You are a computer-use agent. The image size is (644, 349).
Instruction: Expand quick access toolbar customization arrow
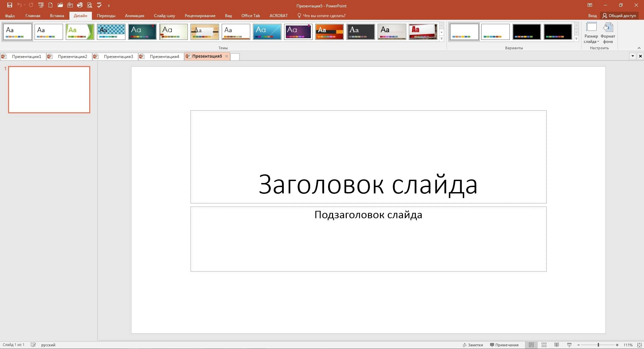point(109,6)
